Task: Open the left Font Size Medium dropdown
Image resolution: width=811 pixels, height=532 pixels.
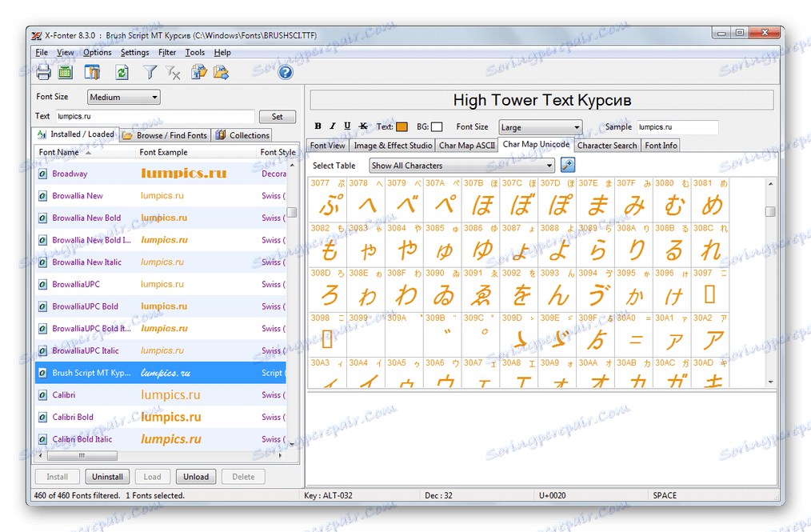Action: coord(124,97)
